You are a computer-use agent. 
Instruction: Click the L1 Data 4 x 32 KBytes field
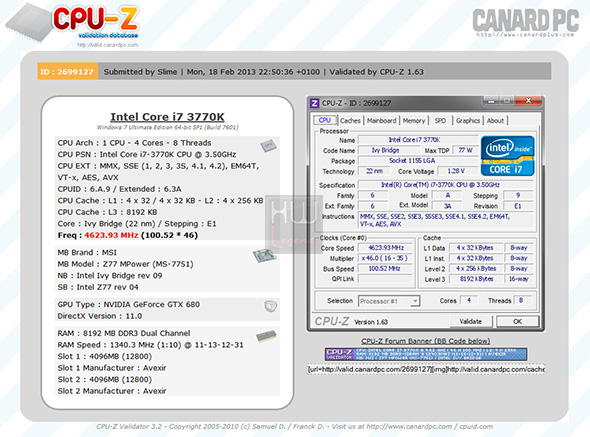(x=476, y=248)
